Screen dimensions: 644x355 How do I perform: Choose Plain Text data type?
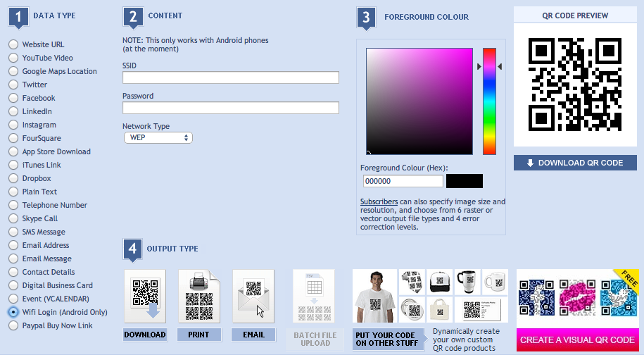coord(13,192)
